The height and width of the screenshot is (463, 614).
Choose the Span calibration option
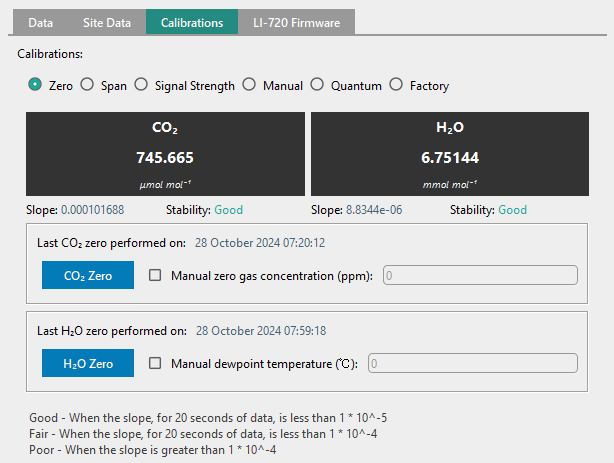point(87,85)
